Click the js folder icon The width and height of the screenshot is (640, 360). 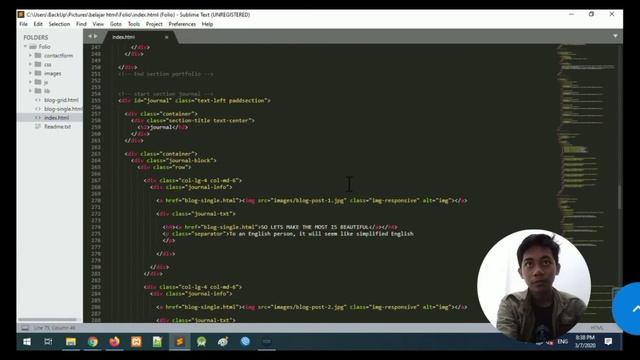pyautogui.click(x=38, y=82)
